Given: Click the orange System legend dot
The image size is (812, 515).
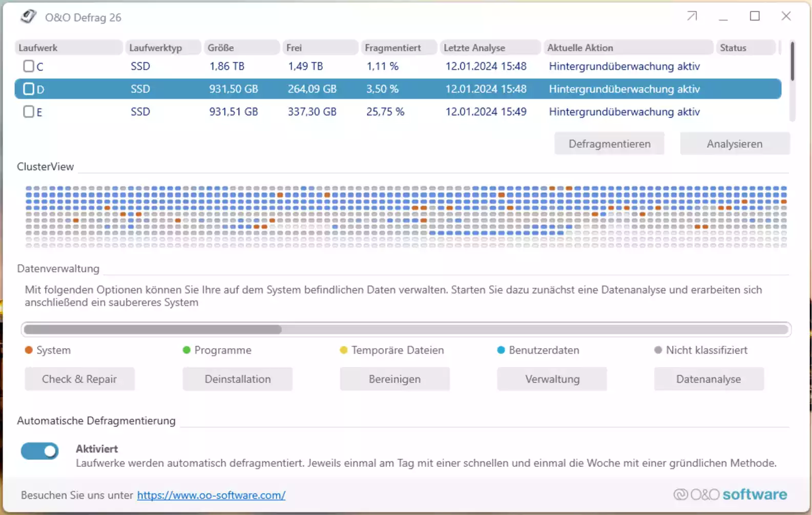Looking at the screenshot, I should [29, 350].
